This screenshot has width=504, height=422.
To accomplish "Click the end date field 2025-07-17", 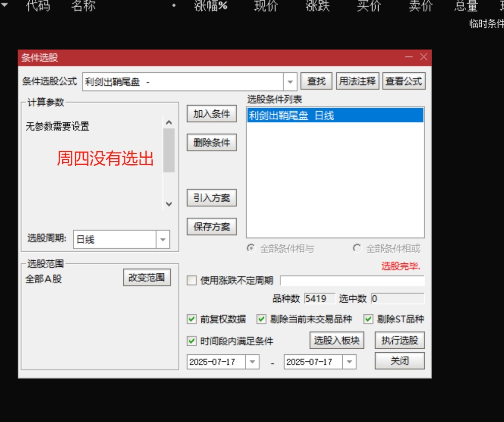I will click(313, 362).
